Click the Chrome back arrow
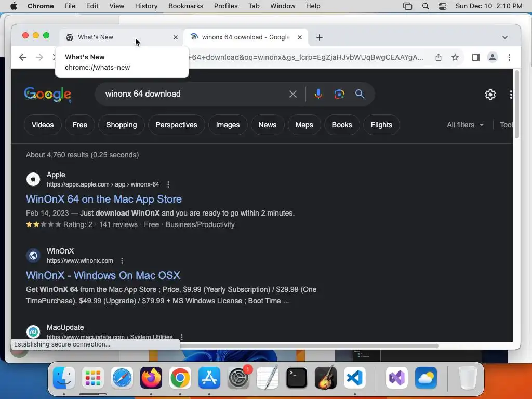This screenshot has height=399, width=532. coord(23,57)
